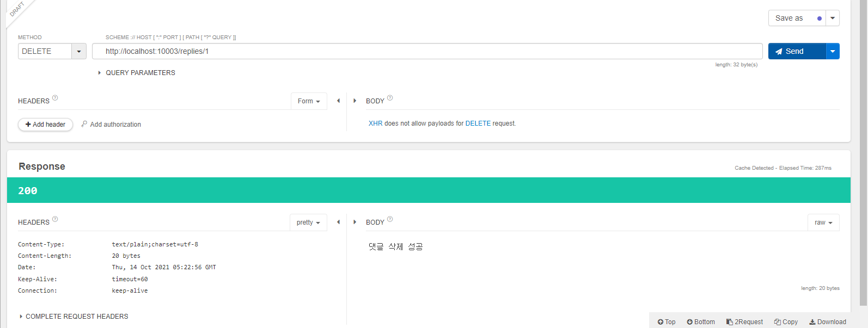Click the Content-Length value 20 bytes
Screen dimensions: 868x328
click(x=126, y=256)
